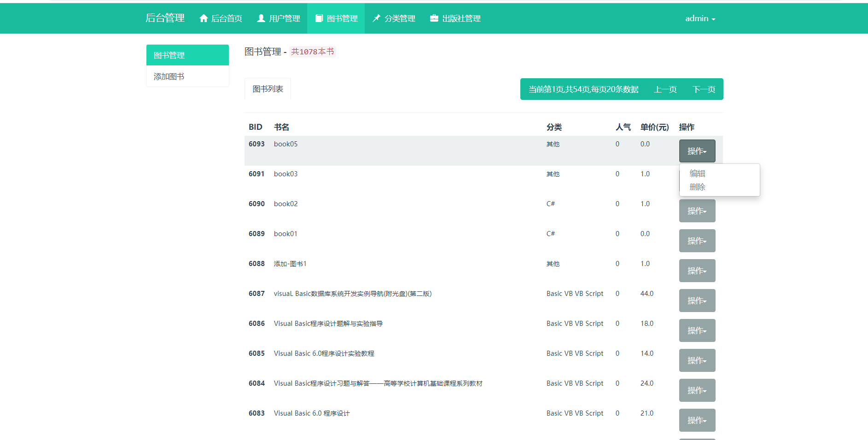The height and width of the screenshot is (440, 868).
Task: Collapse the 操作 dropdown for book05
Action: tap(697, 151)
